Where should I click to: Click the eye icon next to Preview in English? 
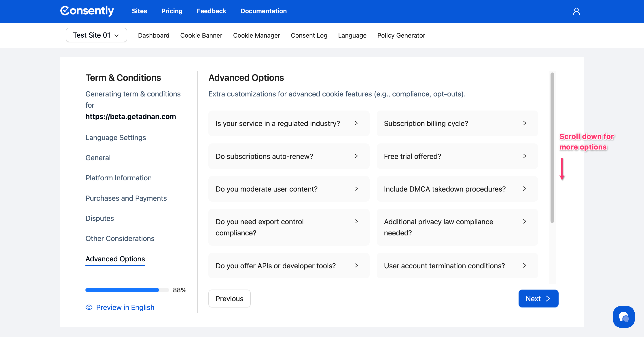tap(89, 307)
